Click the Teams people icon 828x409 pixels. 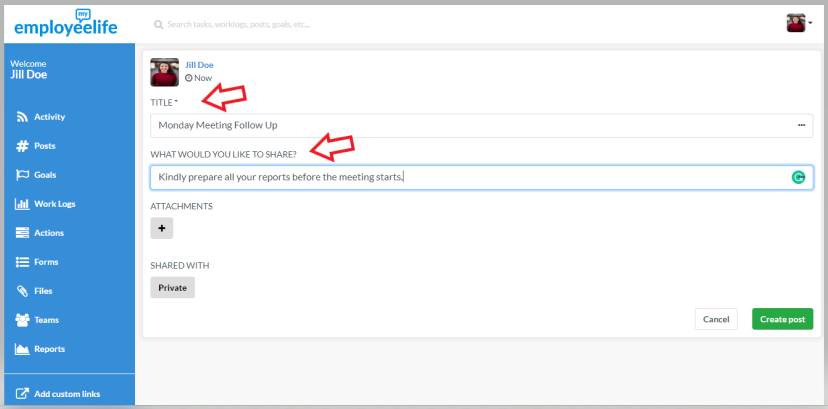click(22, 320)
